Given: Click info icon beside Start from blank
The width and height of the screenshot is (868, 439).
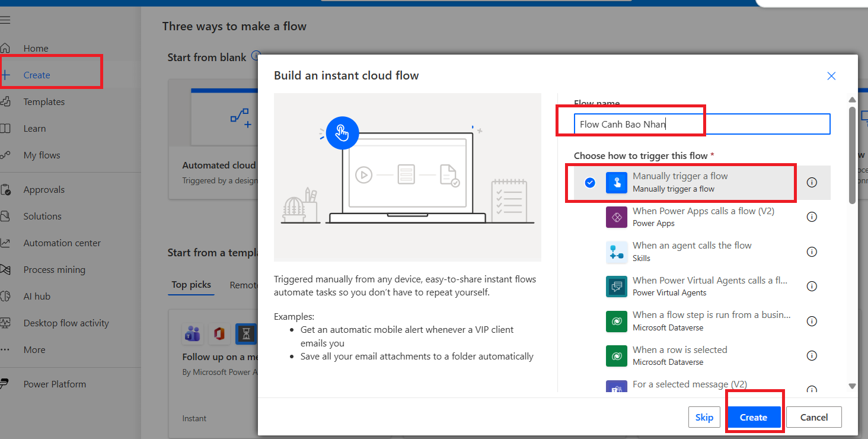Looking at the screenshot, I should pyautogui.click(x=256, y=56).
